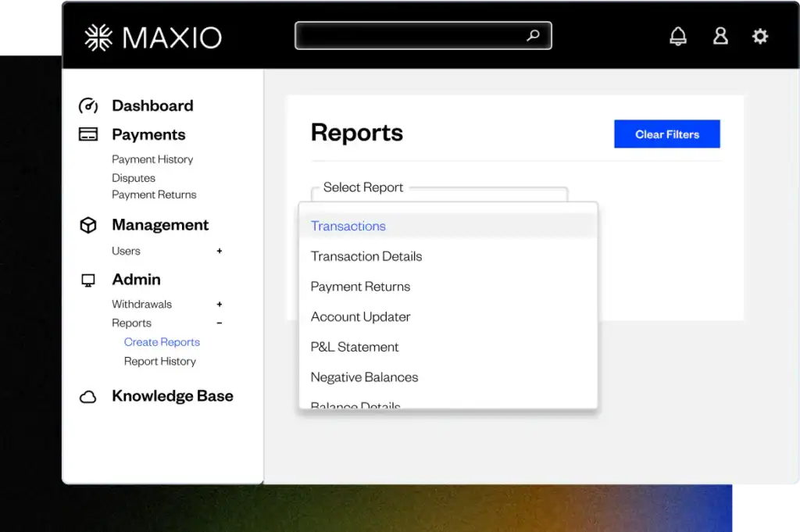The width and height of the screenshot is (800, 532).
Task: Choose Account Updater report option
Action: click(448, 316)
